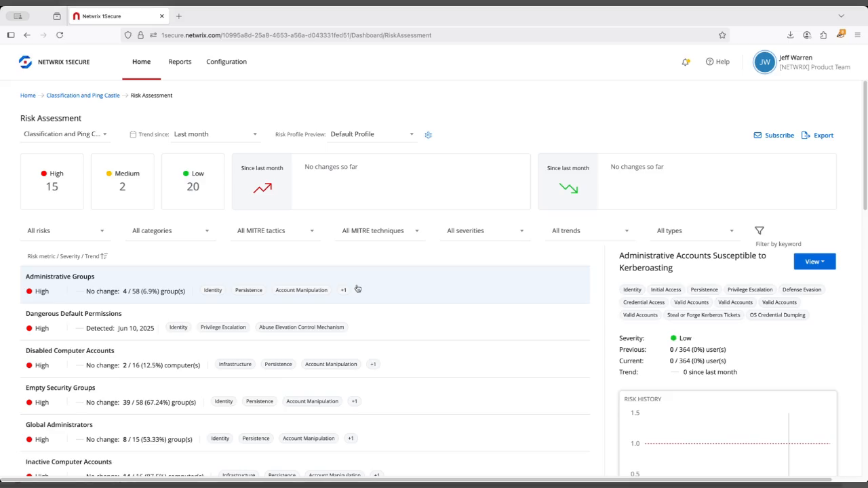
Task: Open the browser account icon
Action: pyautogui.click(x=807, y=35)
